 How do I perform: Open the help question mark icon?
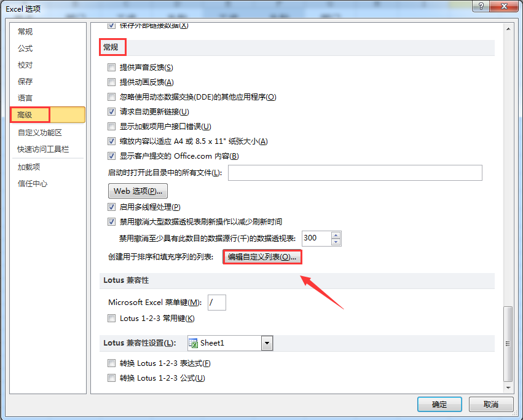pos(481,6)
